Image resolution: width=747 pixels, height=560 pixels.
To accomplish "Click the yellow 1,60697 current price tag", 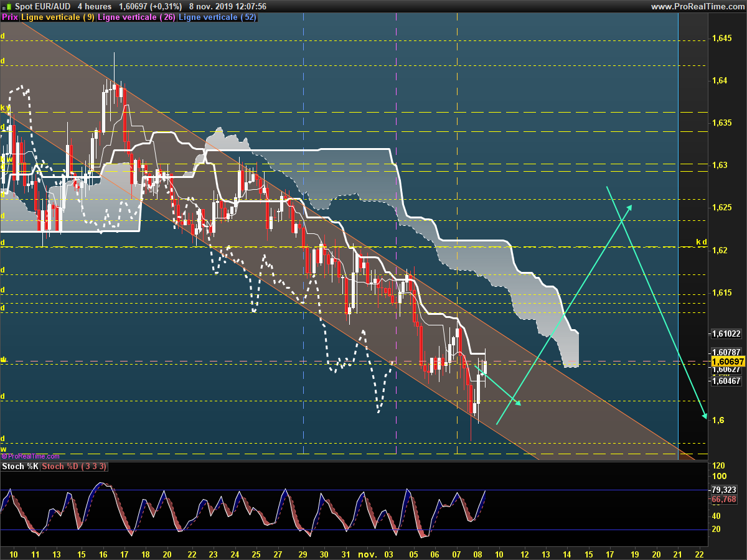I will [728, 362].
